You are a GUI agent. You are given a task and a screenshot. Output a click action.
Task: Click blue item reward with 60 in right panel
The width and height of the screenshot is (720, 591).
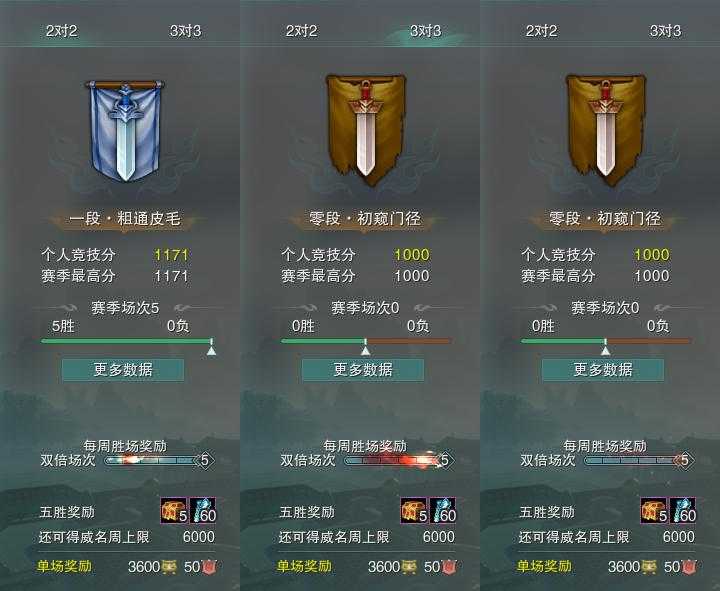tap(683, 510)
